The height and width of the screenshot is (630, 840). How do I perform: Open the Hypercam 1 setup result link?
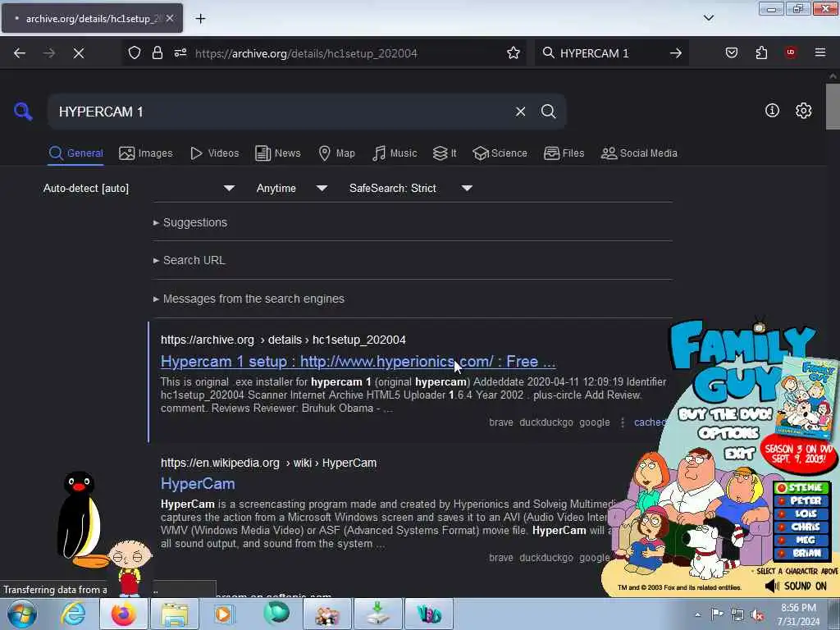pos(358,362)
